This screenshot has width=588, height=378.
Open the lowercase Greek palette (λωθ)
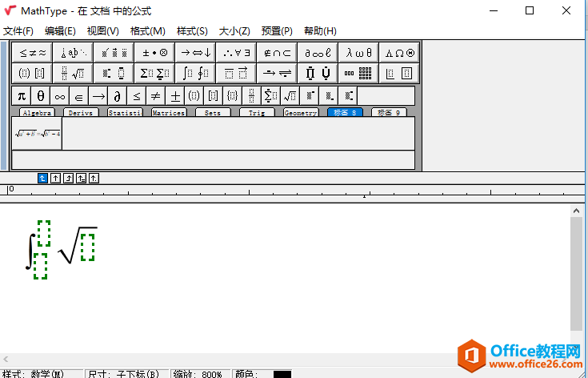(358, 53)
